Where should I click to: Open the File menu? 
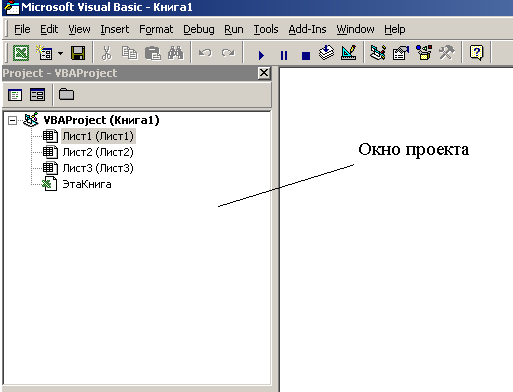(x=22, y=29)
